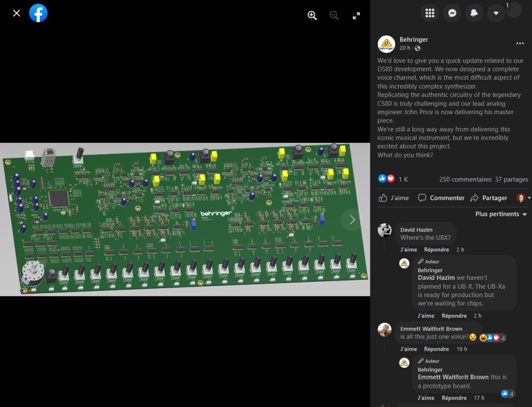Zoom out of the photo
This screenshot has height=407, width=532.
pyautogui.click(x=334, y=15)
